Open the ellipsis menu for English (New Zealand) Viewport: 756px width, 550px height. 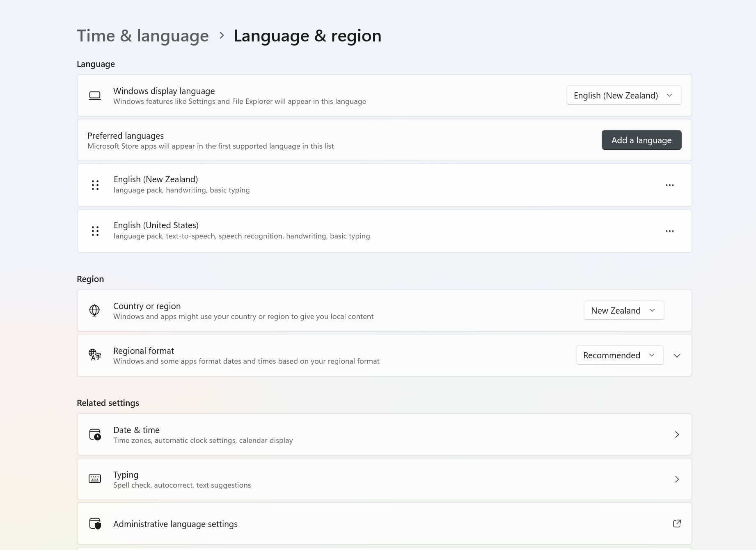[x=670, y=185]
